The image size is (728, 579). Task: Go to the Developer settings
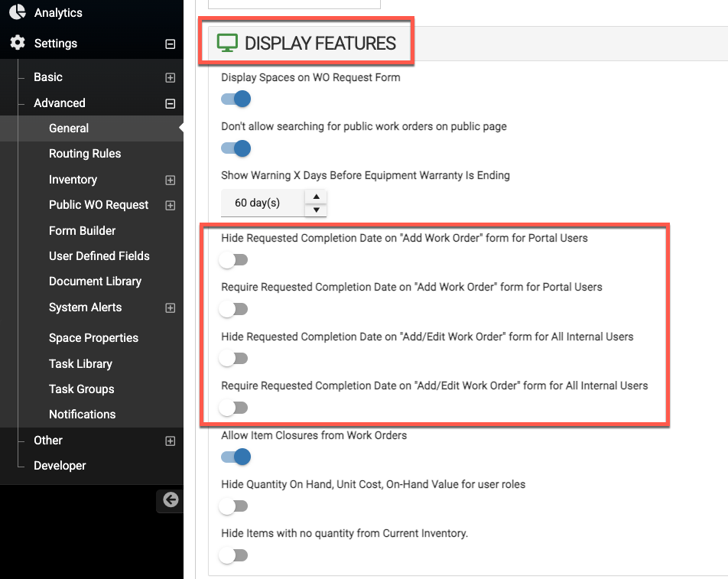click(60, 465)
